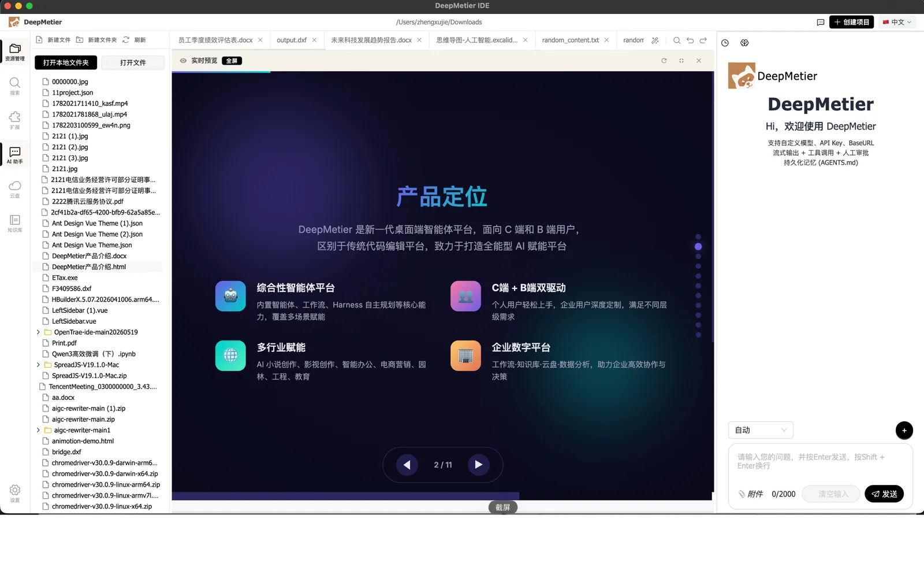Viewport: 924px width, 578px height.
Task: Click the black plus button in chat panel
Action: tap(904, 430)
